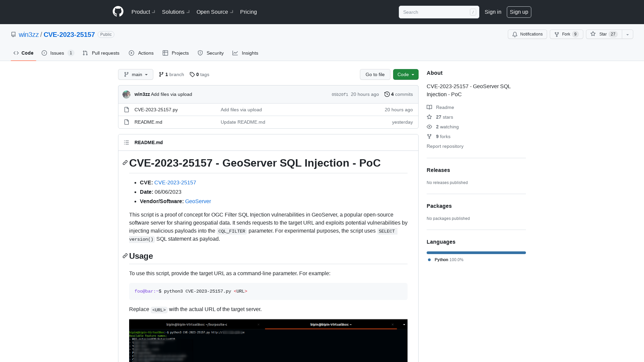Toggle the watch Notifications dropdown
This screenshot has height=362, width=644.
[527, 34]
